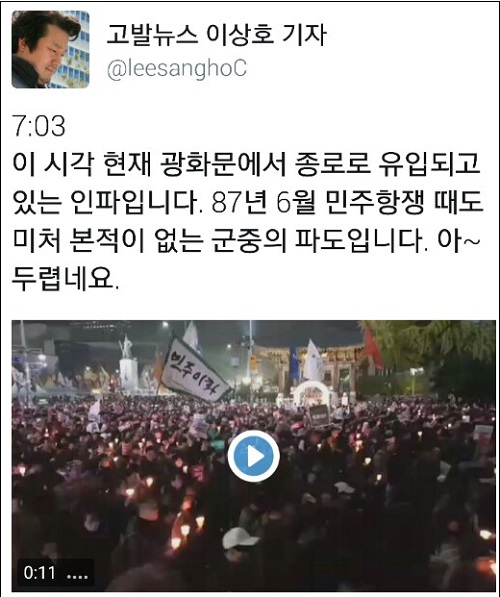
Task: Tap the dots icon beside the 0:11 duration
Action: pos(77,576)
